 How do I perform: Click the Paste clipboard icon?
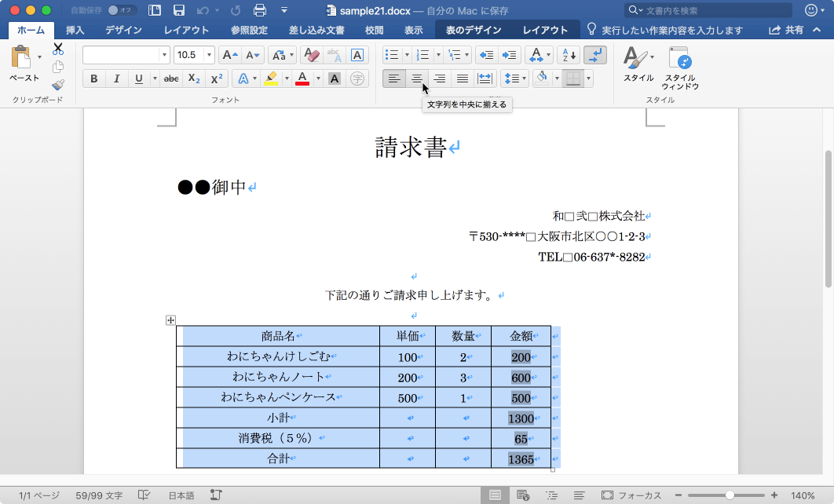pos(20,57)
